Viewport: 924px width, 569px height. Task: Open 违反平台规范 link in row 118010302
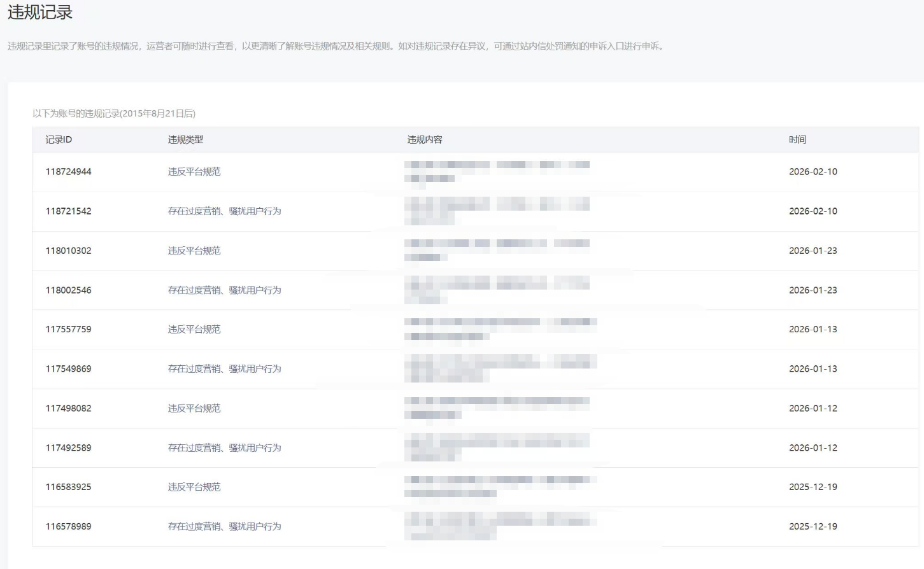click(x=194, y=251)
